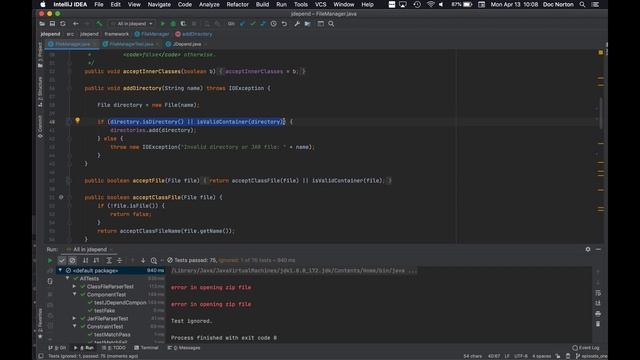Open Git tool window button at bottom
The height and width of the screenshot is (360, 640).
57,348
